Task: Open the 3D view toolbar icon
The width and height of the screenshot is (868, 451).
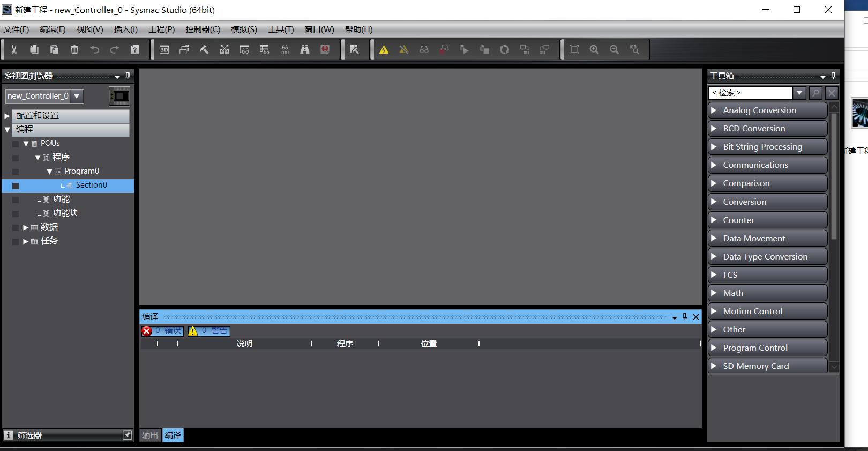Action: pos(164,50)
